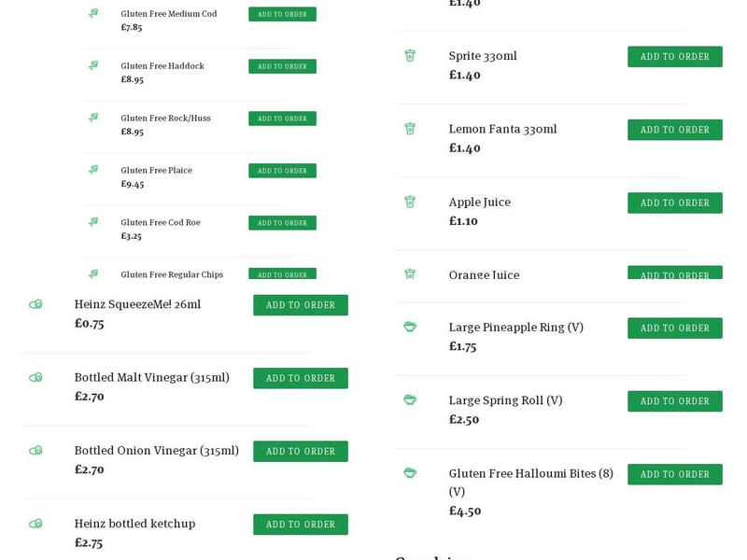Add Lemon Fanta 330ml to order

[x=674, y=130]
